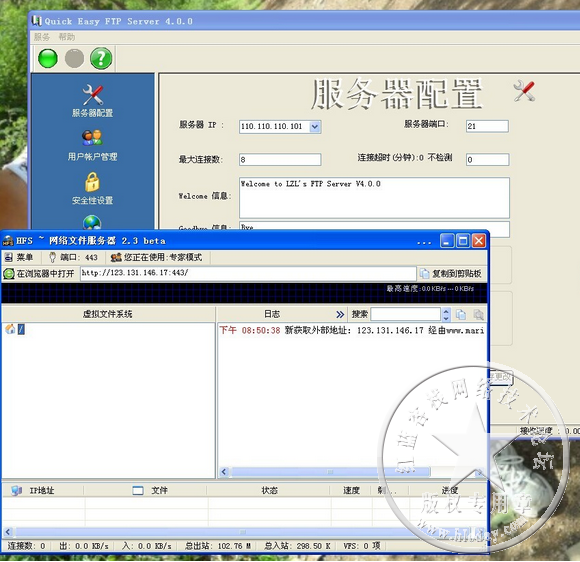Click 在浏览器中打开 button in HFS
This screenshot has height=562, width=580.
pos(39,274)
